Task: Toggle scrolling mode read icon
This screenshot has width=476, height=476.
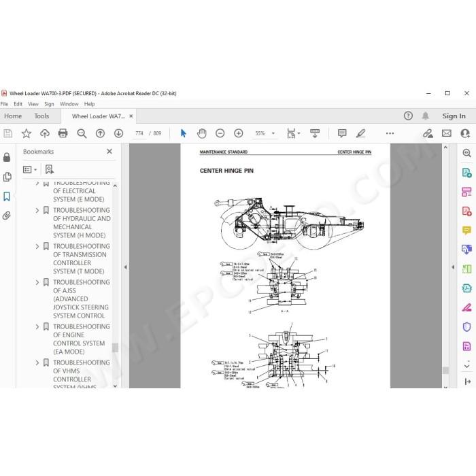Action: click(315, 133)
